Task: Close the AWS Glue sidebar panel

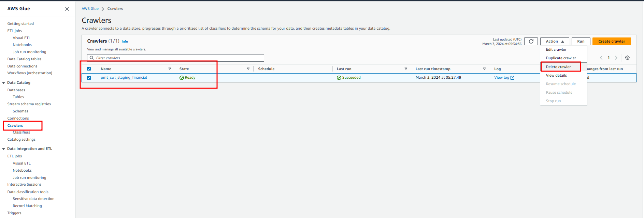Action: pyautogui.click(x=67, y=9)
